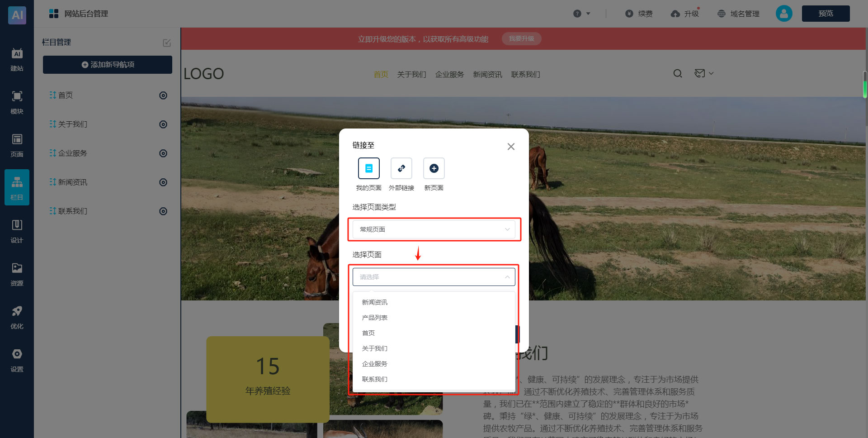Click 新闻资讯 in the site navigation
The height and width of the screenshot is (438, 868).
(x=488, y=74)
